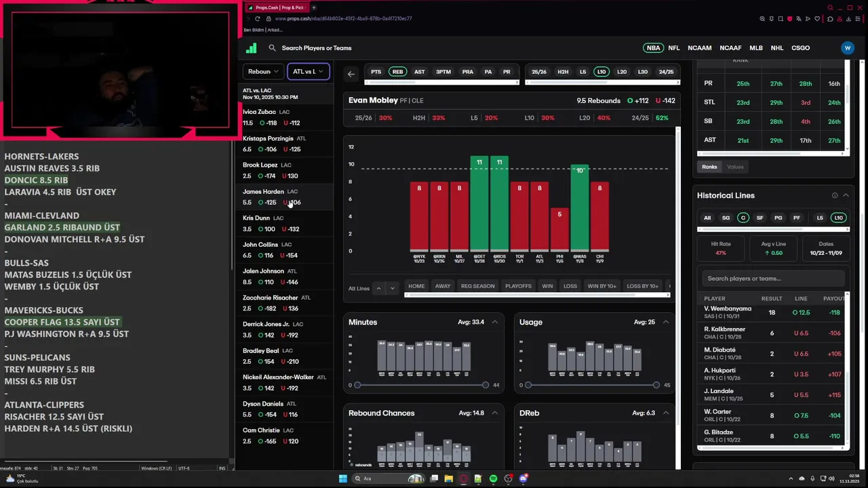The height and width of the screenshot is (488, 868).
Task: Show hidden system tray icons
Action: pyautogui.click(x=791, y=479)
